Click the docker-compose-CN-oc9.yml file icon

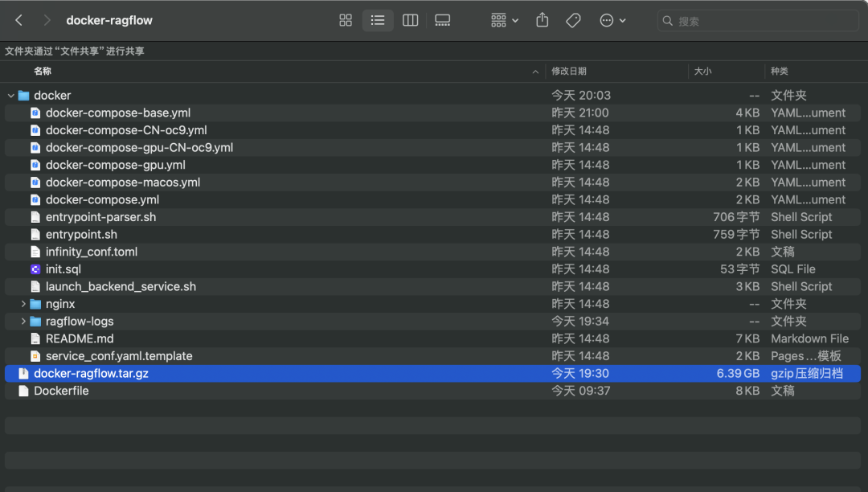(35, 130)
